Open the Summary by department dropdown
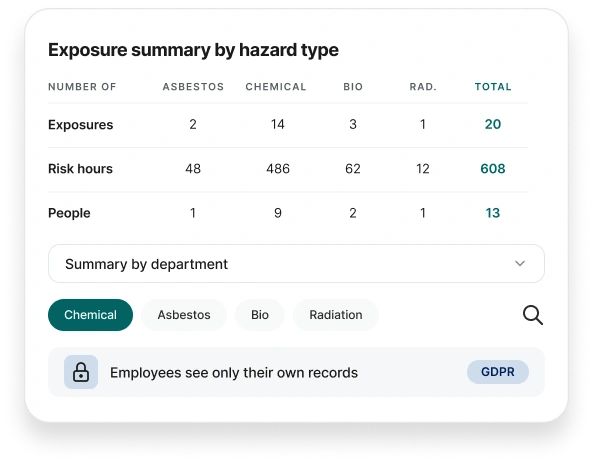This screenshot has height=463, width=593. [x=296, y=264]
